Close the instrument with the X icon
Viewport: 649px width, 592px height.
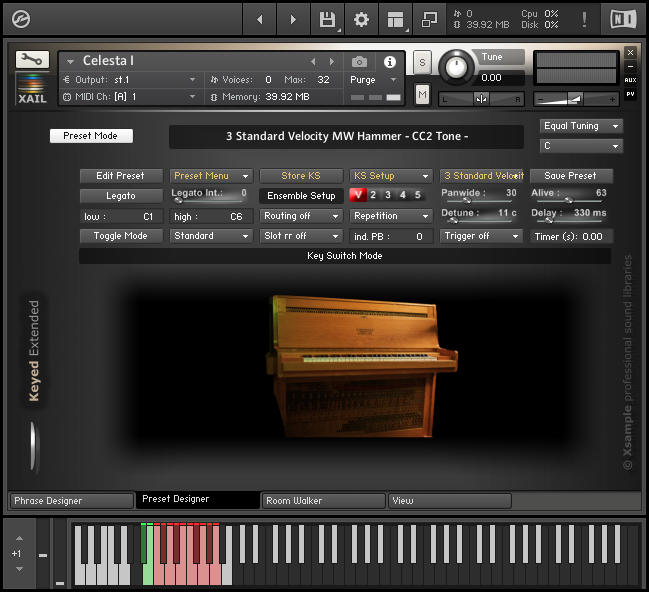(630, 52)
